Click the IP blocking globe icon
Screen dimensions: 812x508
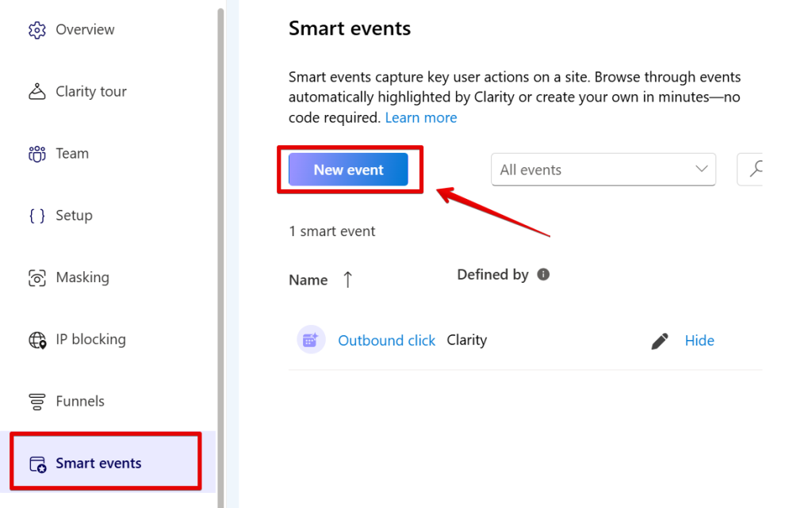pos(36,340)
